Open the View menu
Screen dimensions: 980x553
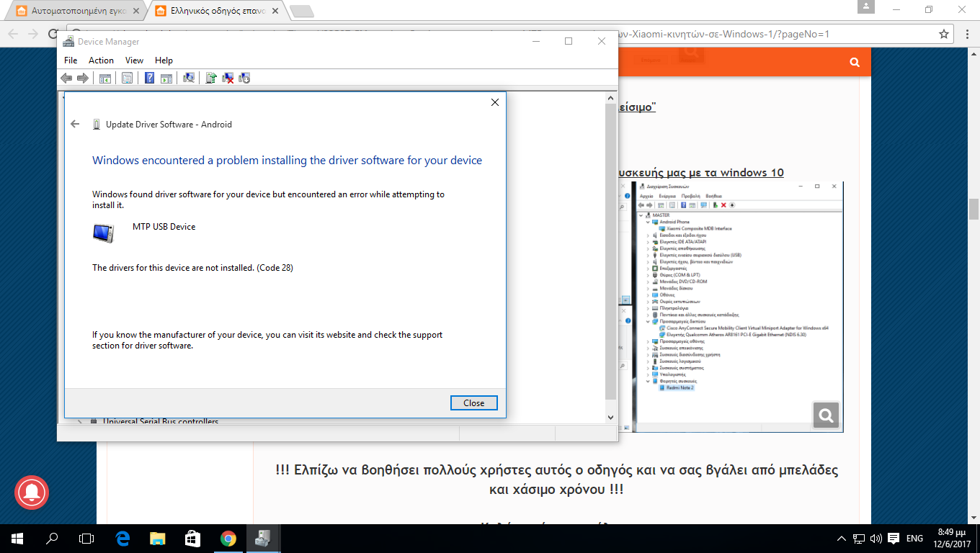pos(134,60)
